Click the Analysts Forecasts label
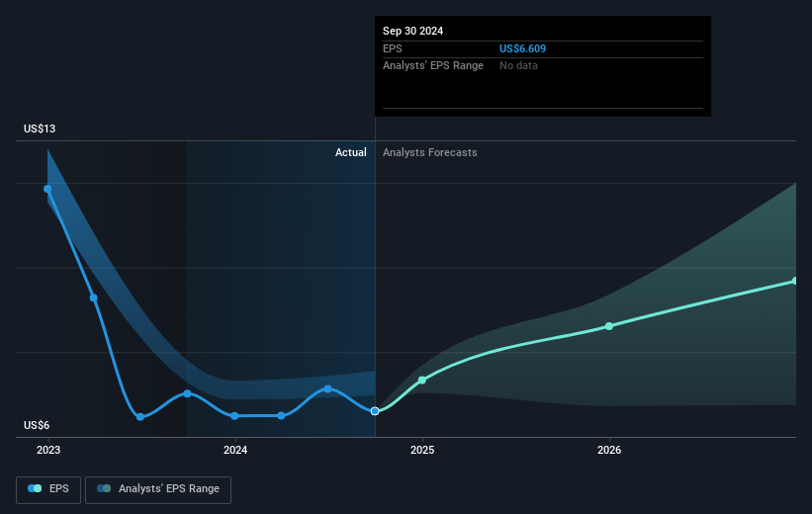This screenshot has width=812, height=514. (x=430, y=152)
